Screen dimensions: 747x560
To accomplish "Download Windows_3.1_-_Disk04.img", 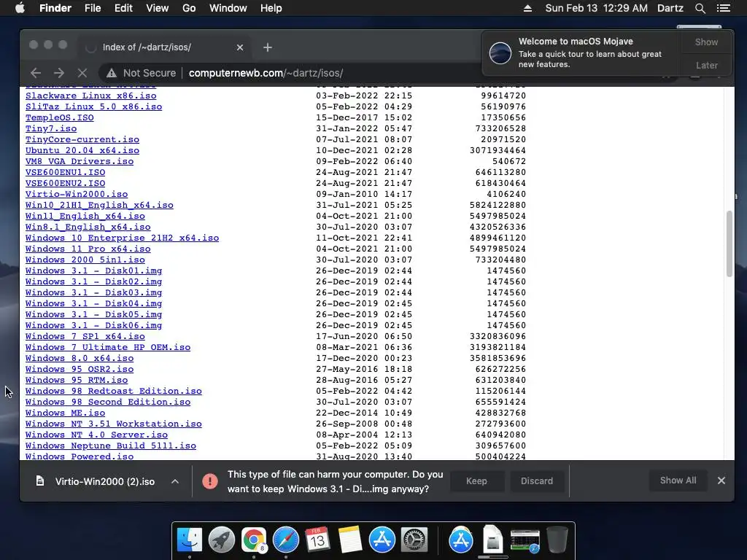I will click(x=94, y=304).
